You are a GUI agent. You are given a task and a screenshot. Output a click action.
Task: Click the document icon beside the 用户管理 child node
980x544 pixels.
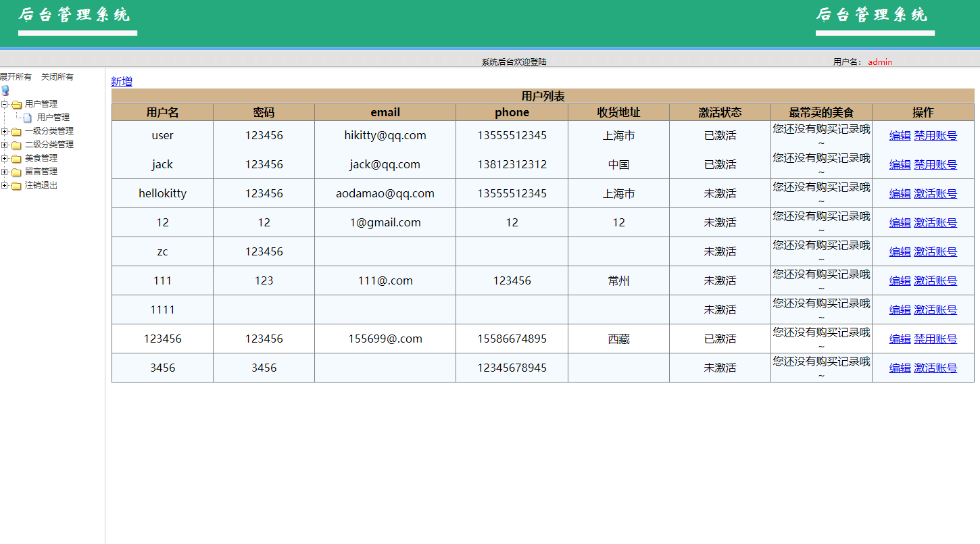point(26,116)
